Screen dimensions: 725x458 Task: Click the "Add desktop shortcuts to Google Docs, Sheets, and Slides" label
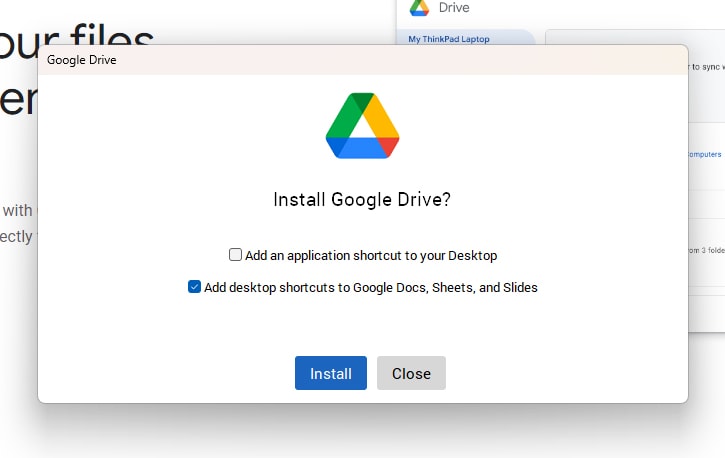pyautogui.click(x=371, y=287)
